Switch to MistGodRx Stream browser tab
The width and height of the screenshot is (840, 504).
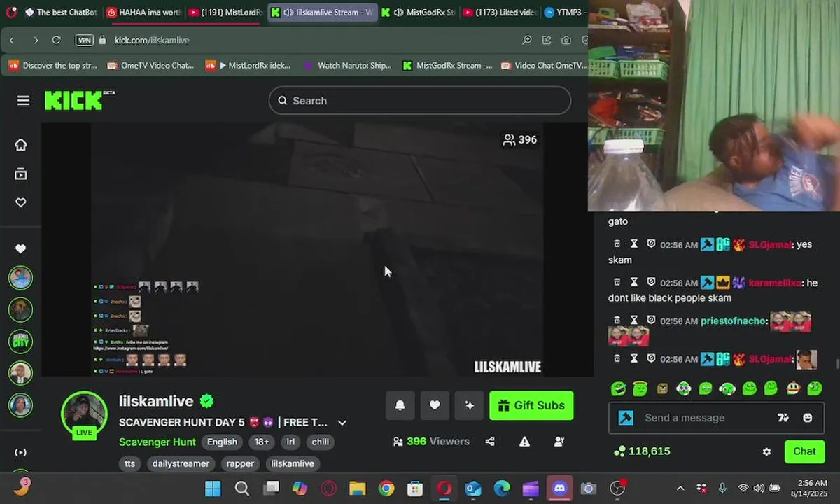pos(419,12)
